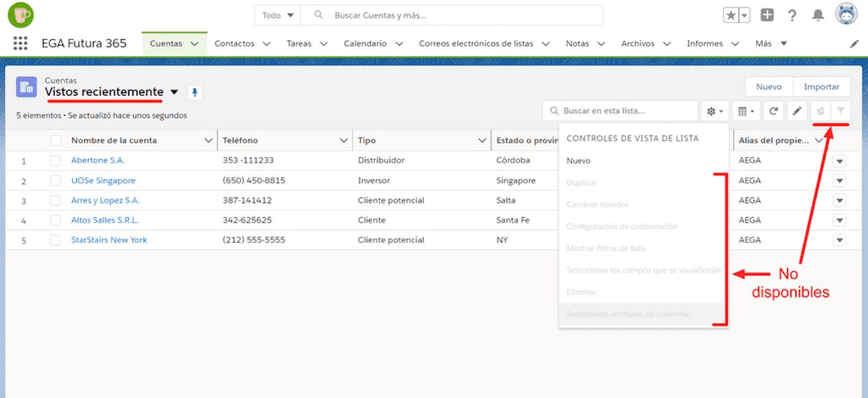Image resolution: width=868 pixels, height=398 pixels.
Task: Open row actions for Altos Salles S.R.L.
Action: pyautogui.click(x=840, y=220)
